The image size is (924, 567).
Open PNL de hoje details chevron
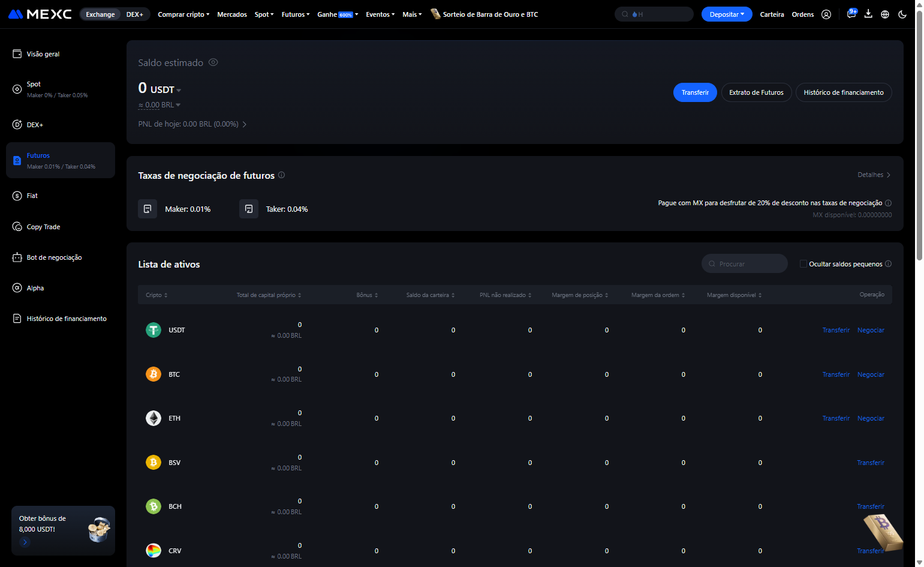tap(245, 124)
